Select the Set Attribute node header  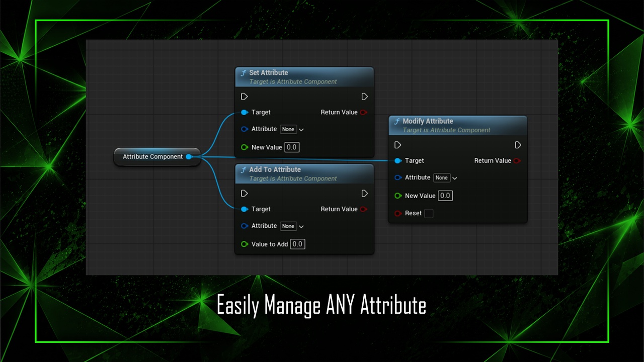click(x=304, y=77)
